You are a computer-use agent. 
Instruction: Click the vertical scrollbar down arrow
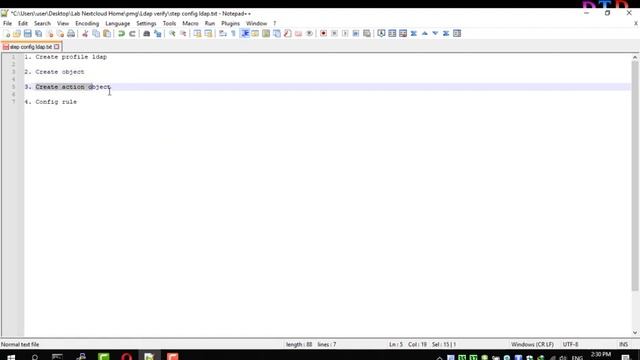[x=635, y=332]
